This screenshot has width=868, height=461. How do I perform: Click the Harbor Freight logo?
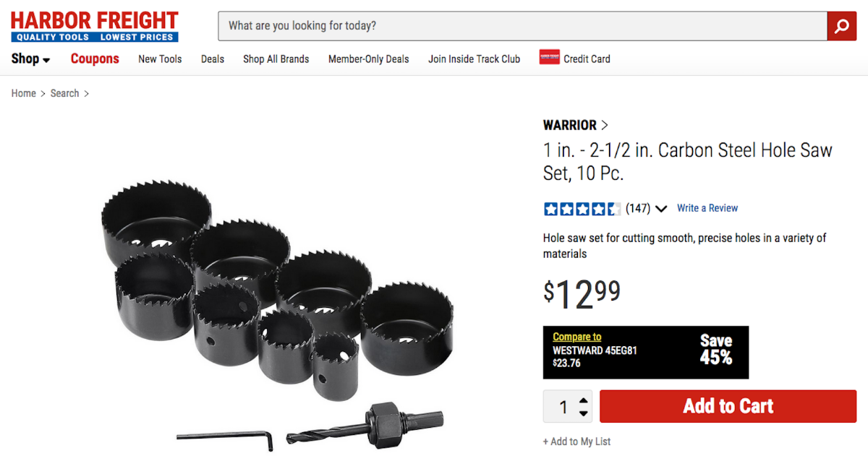[x=95, y=26]
